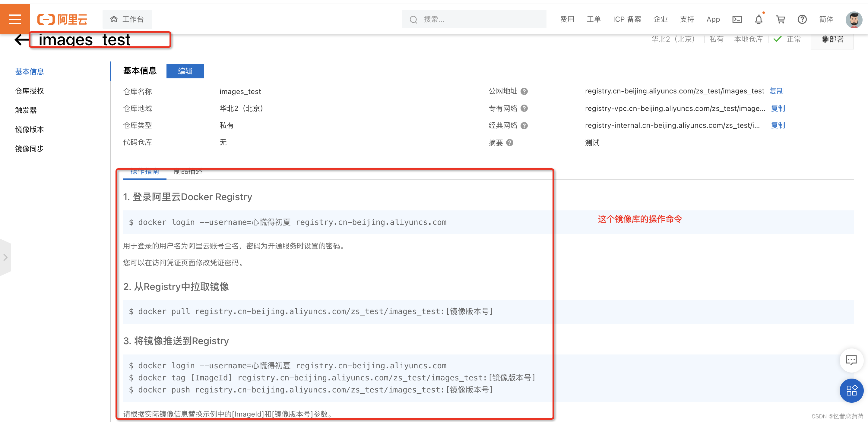868x422 pixels.
Task: Show 经典网络 help tooltip icon
Action: click(524, 126)
